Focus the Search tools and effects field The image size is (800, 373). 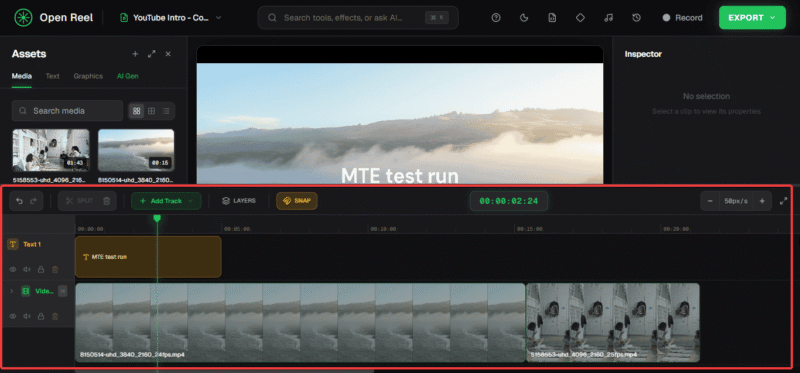(x=358, y=18)
